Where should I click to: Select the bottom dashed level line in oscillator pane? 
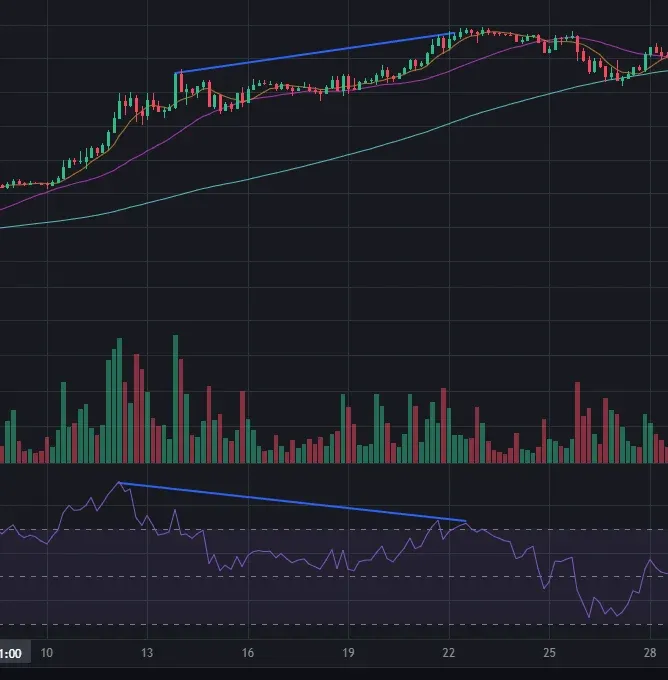coord(334,624)
